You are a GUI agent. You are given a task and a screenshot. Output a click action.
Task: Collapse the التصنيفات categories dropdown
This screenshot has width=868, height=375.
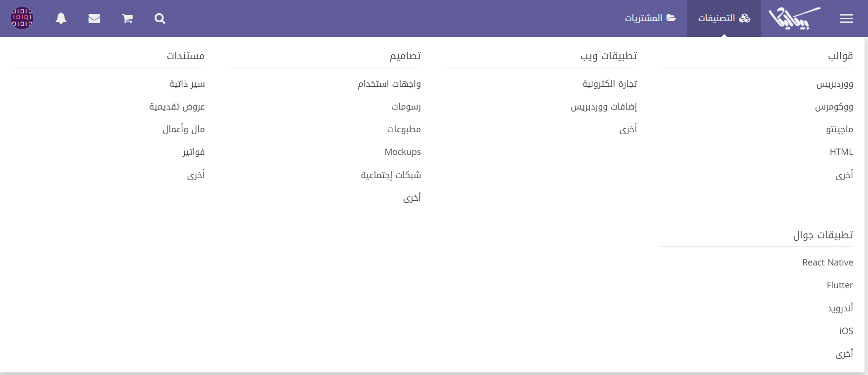click(x=724, y=18)
